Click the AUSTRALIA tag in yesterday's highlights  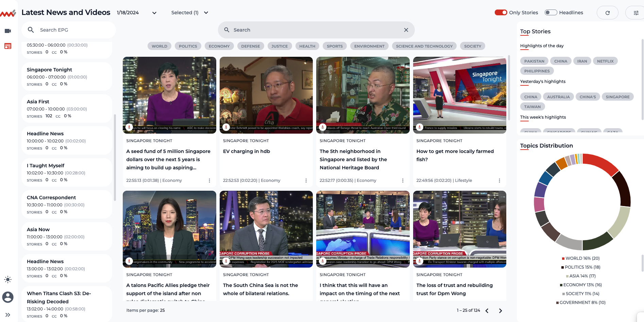tap(558, 97)
